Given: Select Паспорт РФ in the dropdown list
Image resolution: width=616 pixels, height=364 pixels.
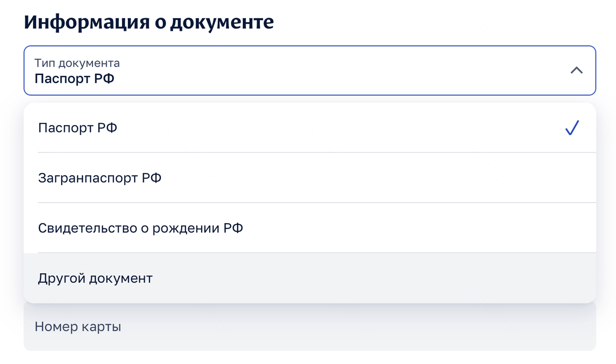Looking at the screenshot, I should point(78,128).
